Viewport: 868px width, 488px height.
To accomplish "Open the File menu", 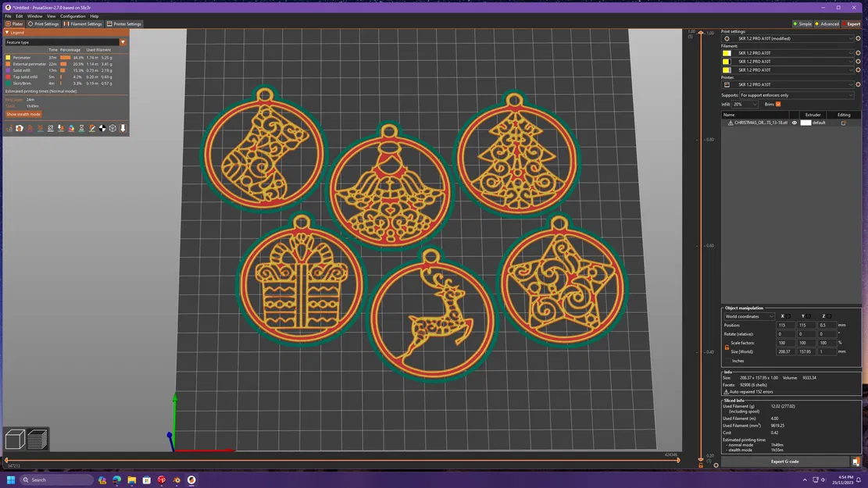I will (9, 16).
